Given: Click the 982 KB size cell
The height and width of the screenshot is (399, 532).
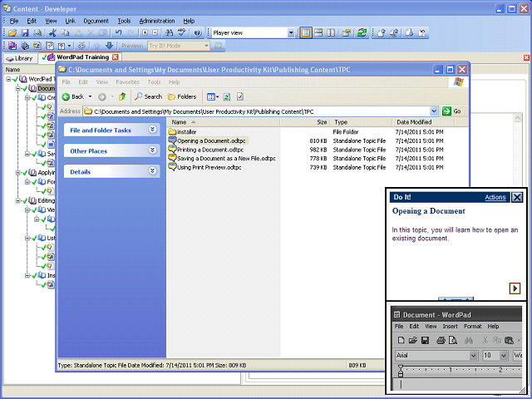Looking at the screenshot, I should 318,150.
